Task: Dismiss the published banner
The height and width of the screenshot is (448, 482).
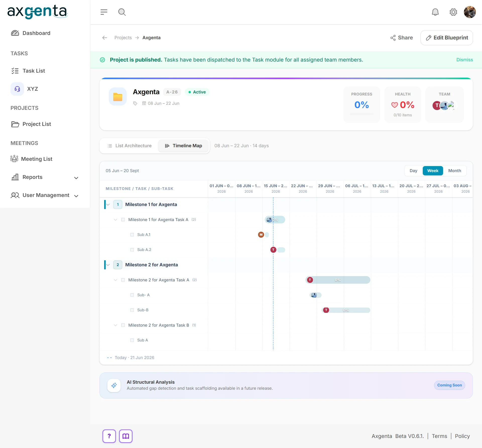Action: 464,60
